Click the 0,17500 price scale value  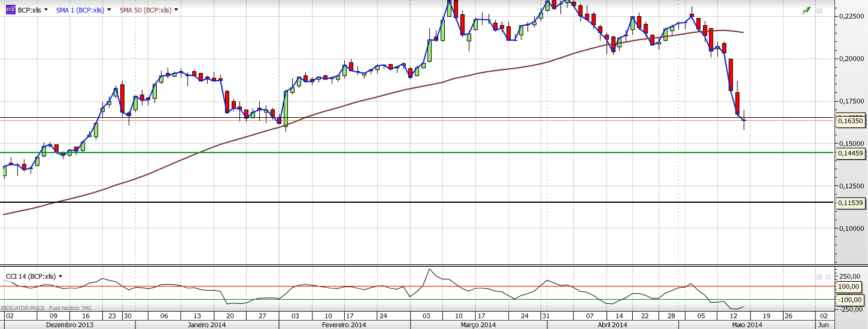click(x=851, y=101)
